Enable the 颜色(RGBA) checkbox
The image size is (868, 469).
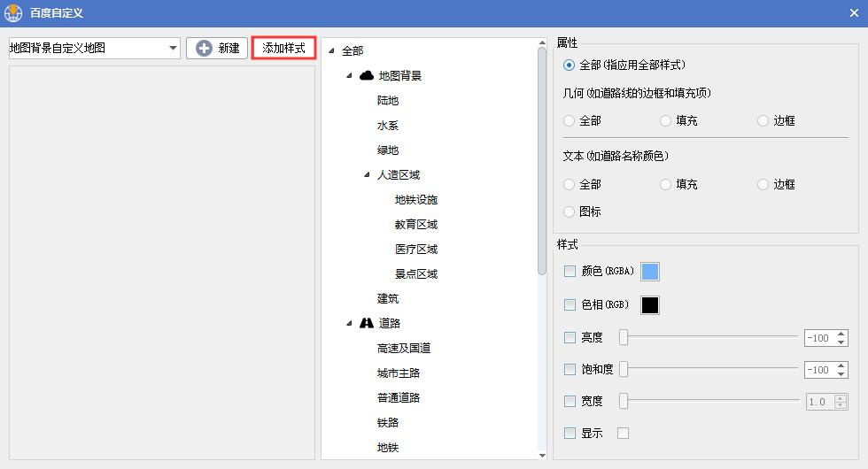pyautogui.click(x=570, y=271)
